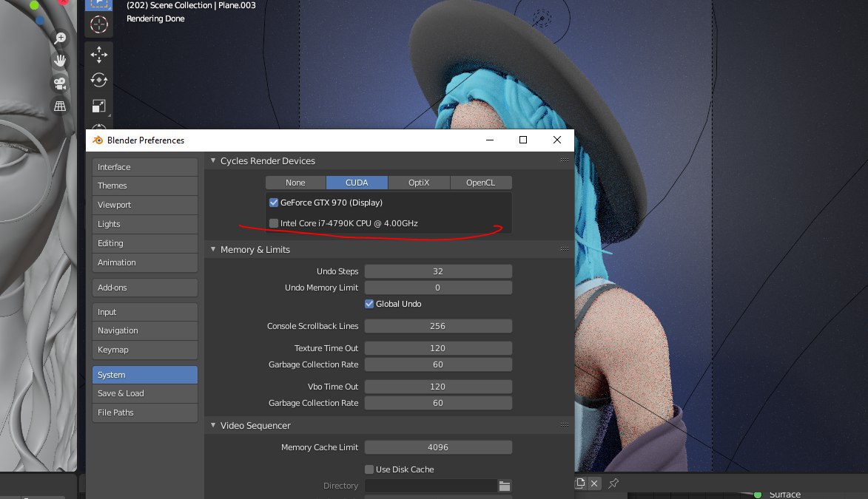Screen dimensions: 868x499
Task: Click the 'Rendering Done' status text
Action: tap(155, 18)
